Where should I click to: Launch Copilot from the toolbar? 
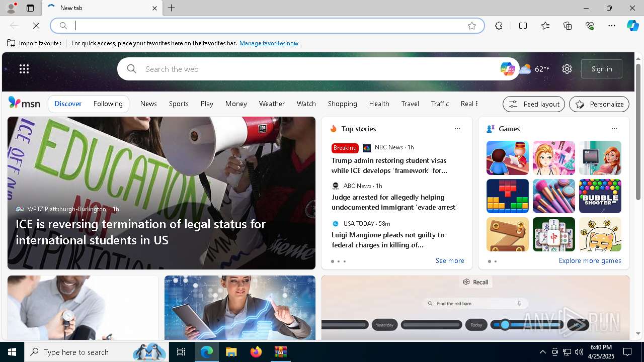tap(632, 26)
